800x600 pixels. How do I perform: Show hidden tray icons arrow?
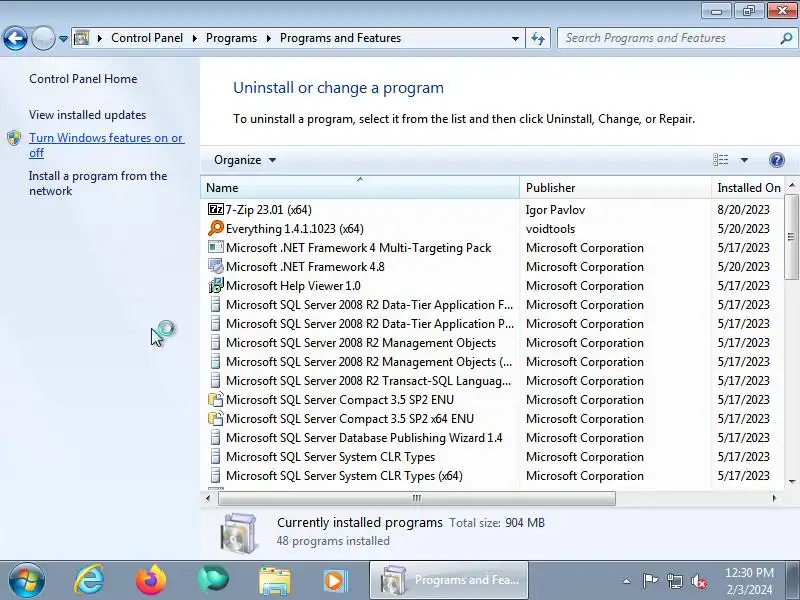coord(627,581)
